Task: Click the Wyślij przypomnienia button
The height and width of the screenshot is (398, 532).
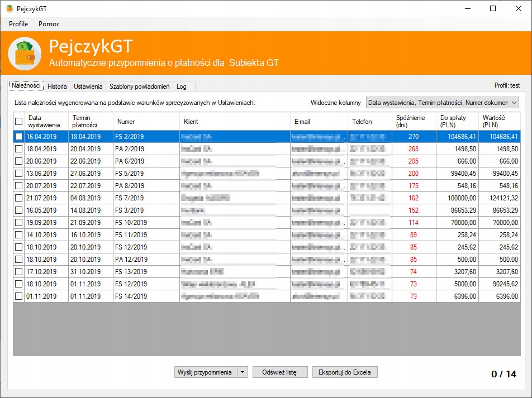Action: (205, 372)
